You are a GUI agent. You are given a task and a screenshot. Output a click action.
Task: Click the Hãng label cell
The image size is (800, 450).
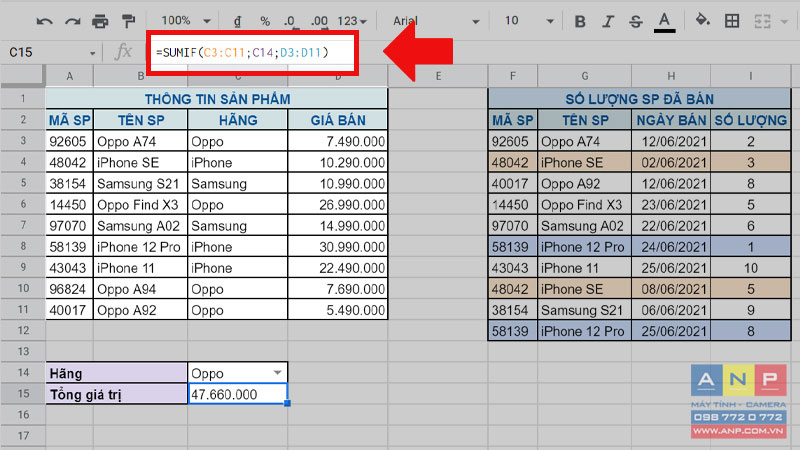[x=116, y=373]
